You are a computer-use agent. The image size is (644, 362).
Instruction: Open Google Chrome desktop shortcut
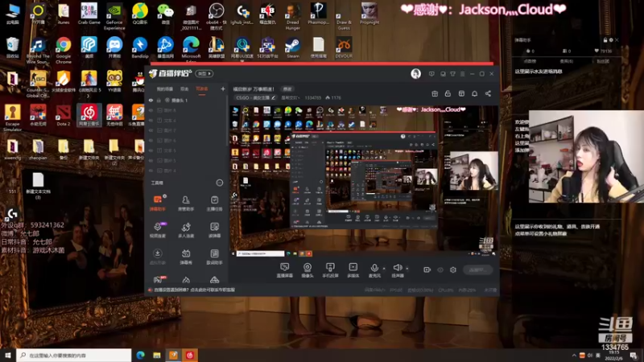[64, 50]
